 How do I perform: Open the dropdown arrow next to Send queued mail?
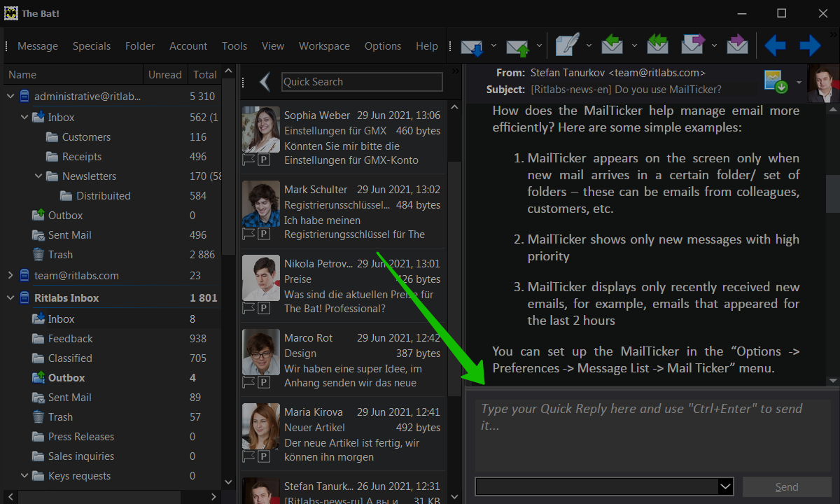(x=540, y=46)
